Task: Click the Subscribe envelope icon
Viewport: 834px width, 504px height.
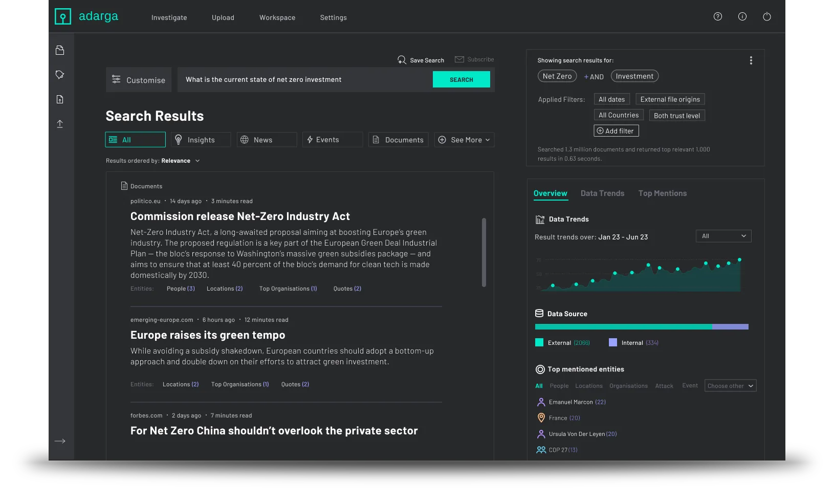Action: [459, 59]
